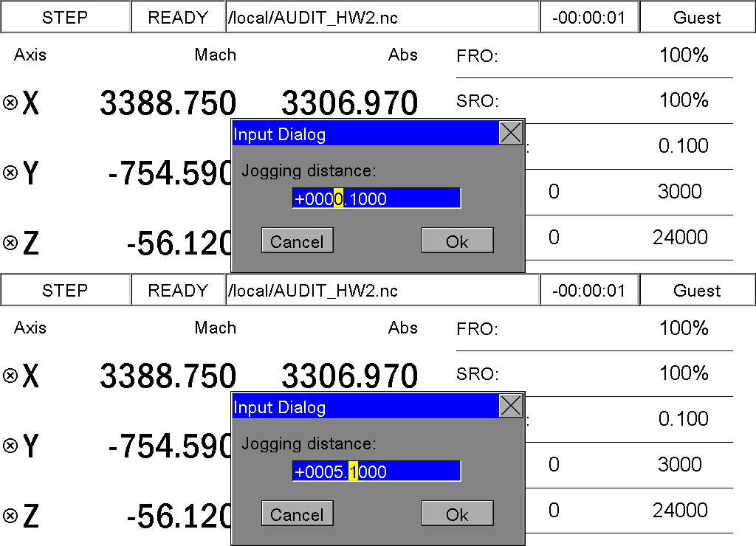Click the 24000 value in lower screen
Screen dimensions: 756x546
pos(680,510)
